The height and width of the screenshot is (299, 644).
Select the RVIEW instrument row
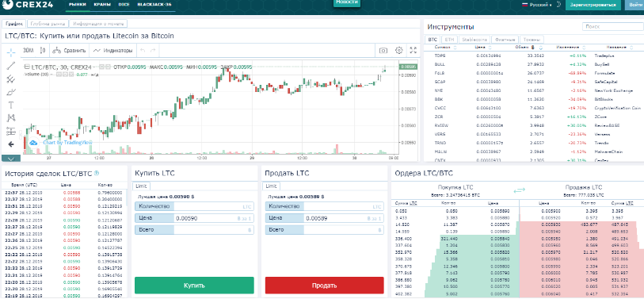[534, 125]
